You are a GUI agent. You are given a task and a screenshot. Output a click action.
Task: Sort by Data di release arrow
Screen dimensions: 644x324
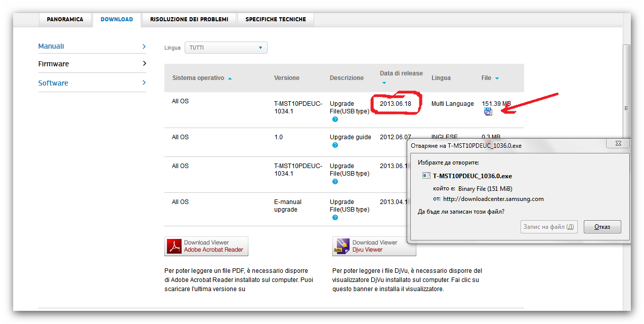click(384, 83)
